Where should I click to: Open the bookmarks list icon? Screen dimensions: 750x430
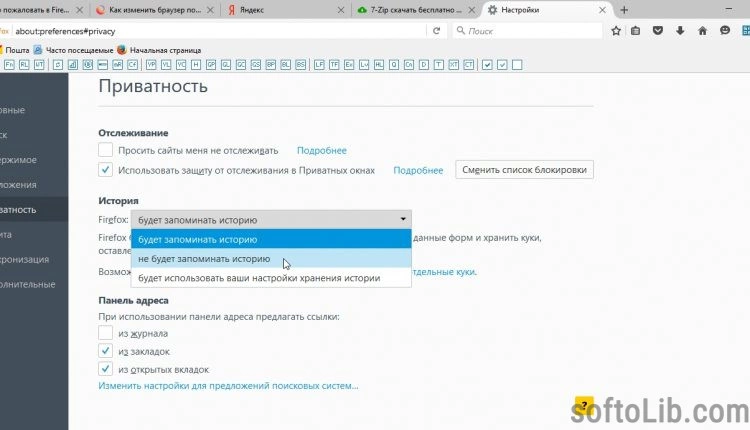[x=634, y=31]
